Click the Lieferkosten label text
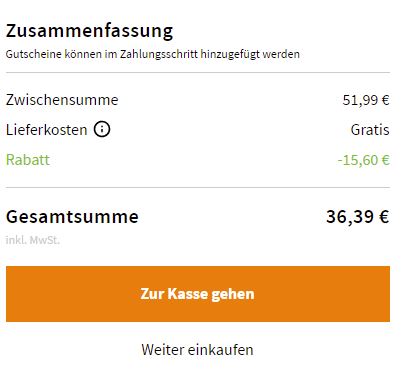Image resolution: width=406 pixels, height=378 pixels. coord(47,130)
